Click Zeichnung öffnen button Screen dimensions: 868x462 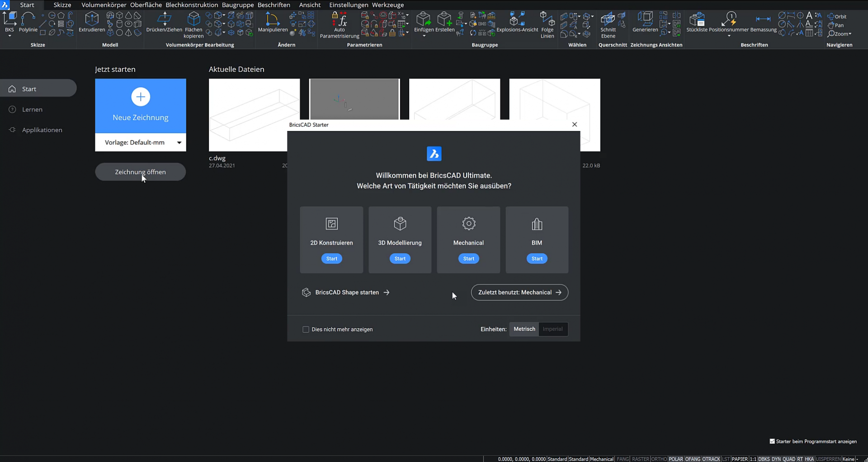tap(140, 172)
